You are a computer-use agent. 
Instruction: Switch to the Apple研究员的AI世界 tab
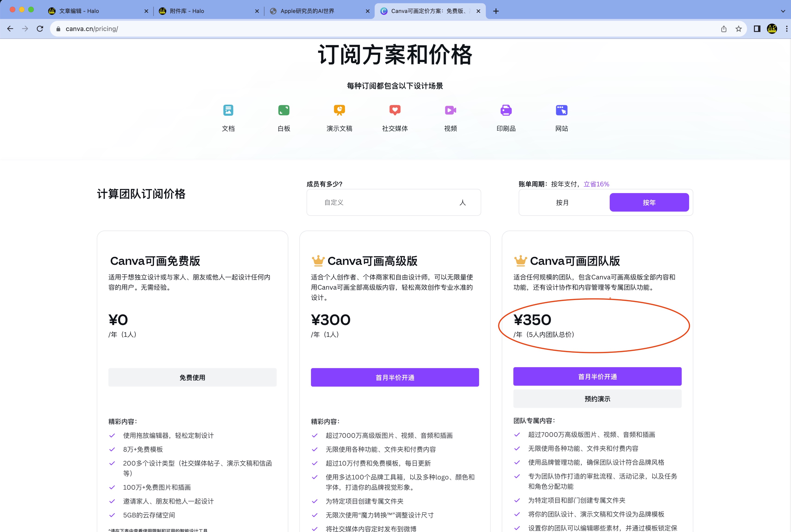(320, 11)
